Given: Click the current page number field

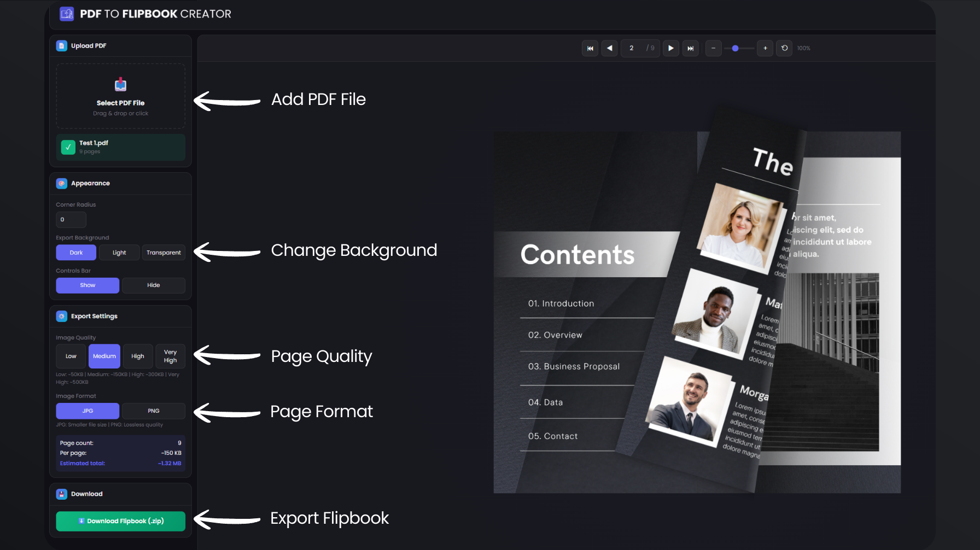Looking at the screenshot, I should click(x=632, y=48).
